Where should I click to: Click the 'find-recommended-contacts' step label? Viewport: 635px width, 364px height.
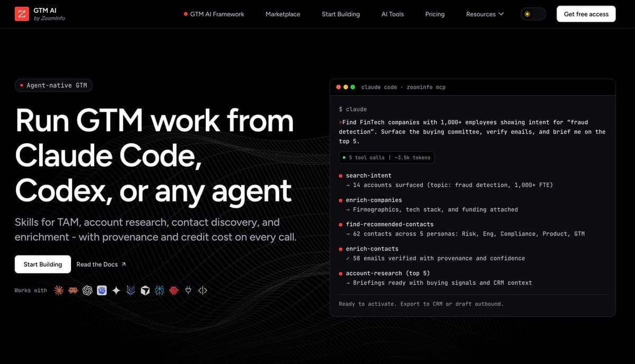pyautogui.click(x=389, y=224)
